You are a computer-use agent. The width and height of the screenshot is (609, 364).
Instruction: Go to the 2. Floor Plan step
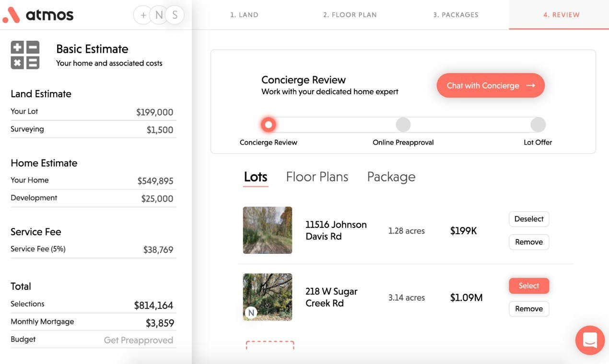pos(350,15)
